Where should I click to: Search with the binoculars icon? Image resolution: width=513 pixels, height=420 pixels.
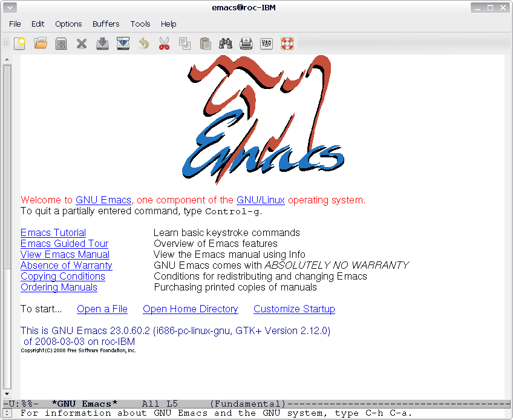[226, 43]
